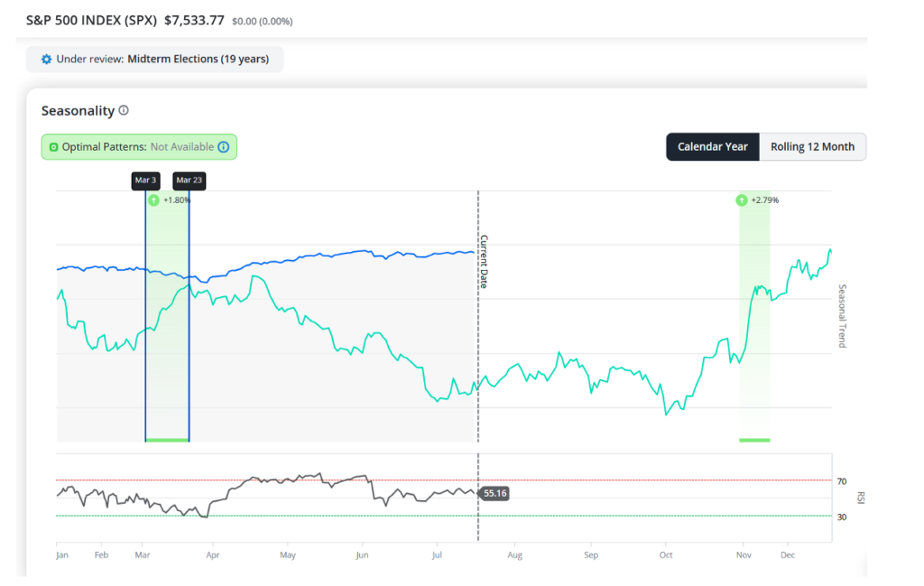
Task: Click the Aug month axis label
Action: click(x=515, y=555)
